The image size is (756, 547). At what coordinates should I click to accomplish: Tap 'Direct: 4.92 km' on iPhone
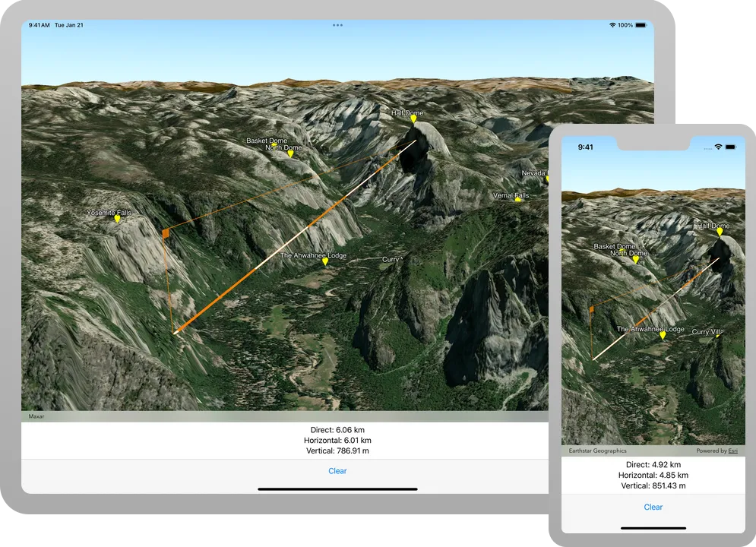(x=653, y=465)
